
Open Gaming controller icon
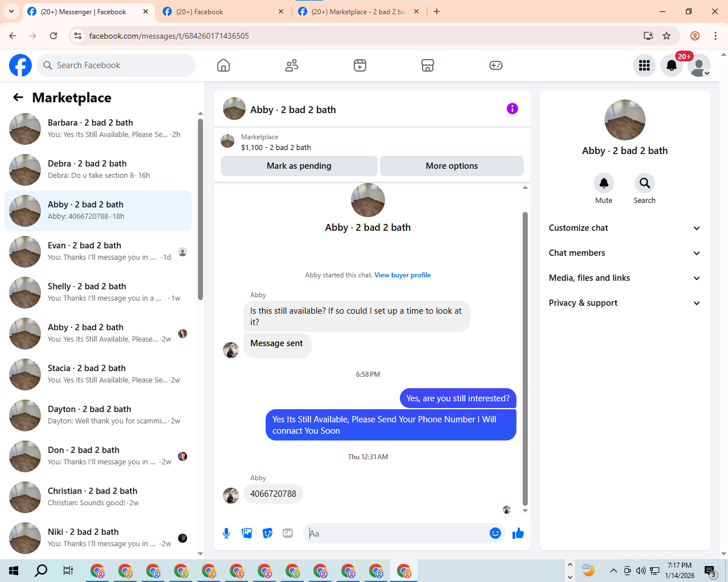point(496,65)
